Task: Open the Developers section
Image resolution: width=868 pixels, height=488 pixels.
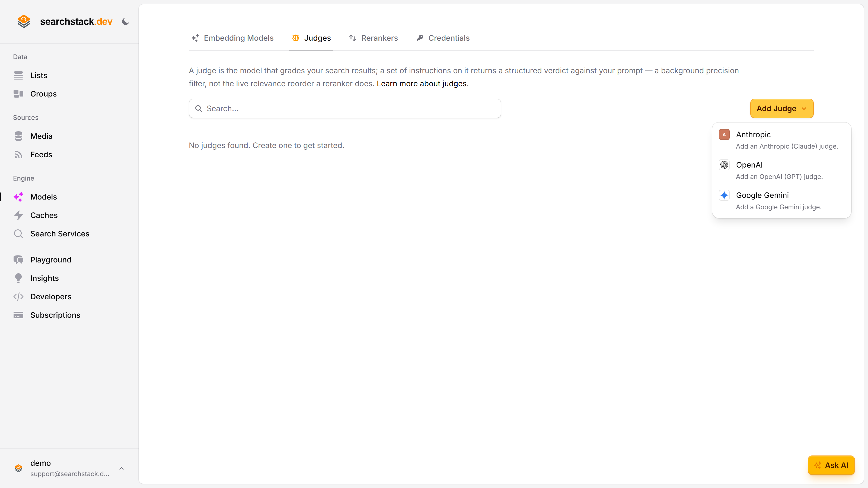Action: 51,297
